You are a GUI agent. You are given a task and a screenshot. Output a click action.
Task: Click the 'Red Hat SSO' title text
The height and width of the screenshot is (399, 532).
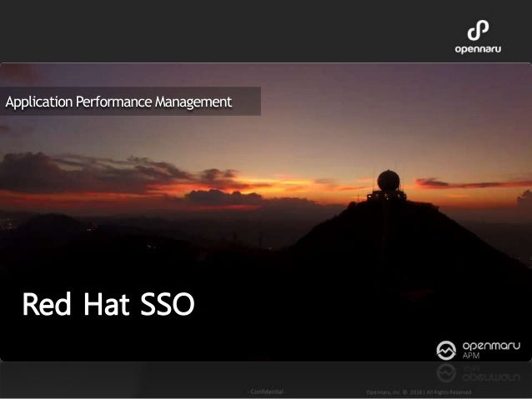point(108,304)
